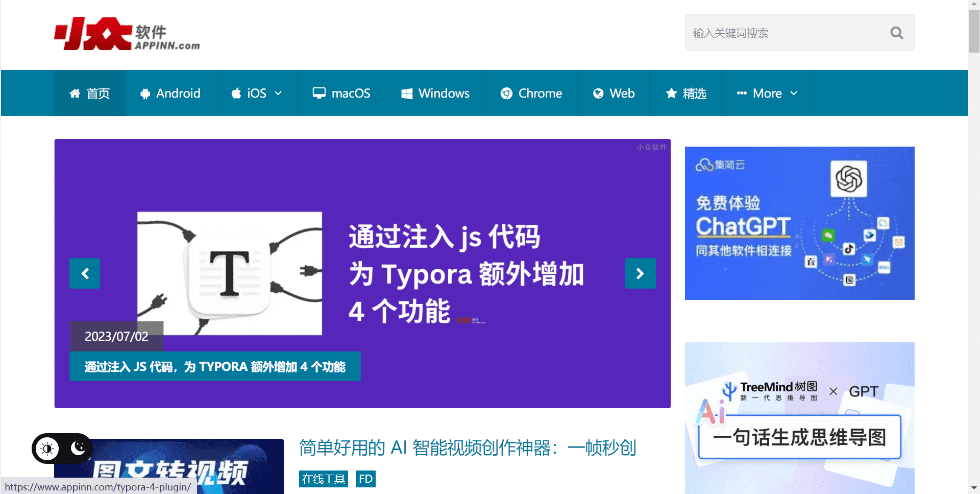The height and width of the screenshot is (494, 980).
Task: Open the Chrome category
Action: tap(531, 93)
